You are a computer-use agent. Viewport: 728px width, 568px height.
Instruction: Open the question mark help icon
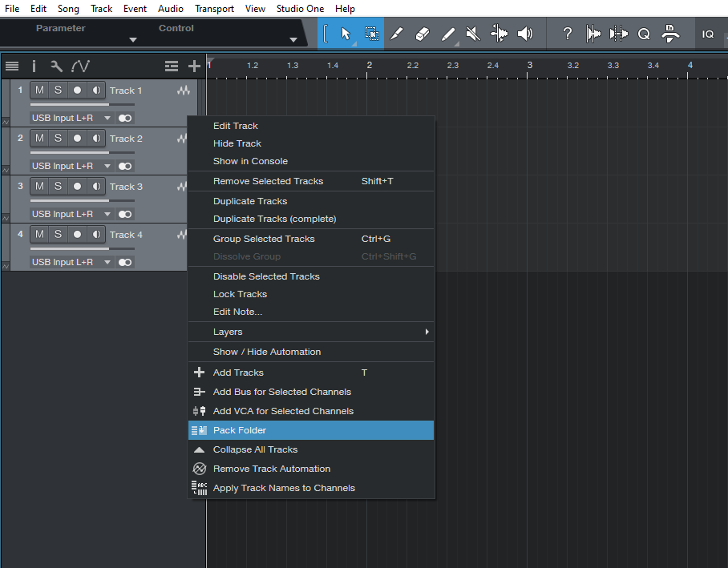[567, 34]
